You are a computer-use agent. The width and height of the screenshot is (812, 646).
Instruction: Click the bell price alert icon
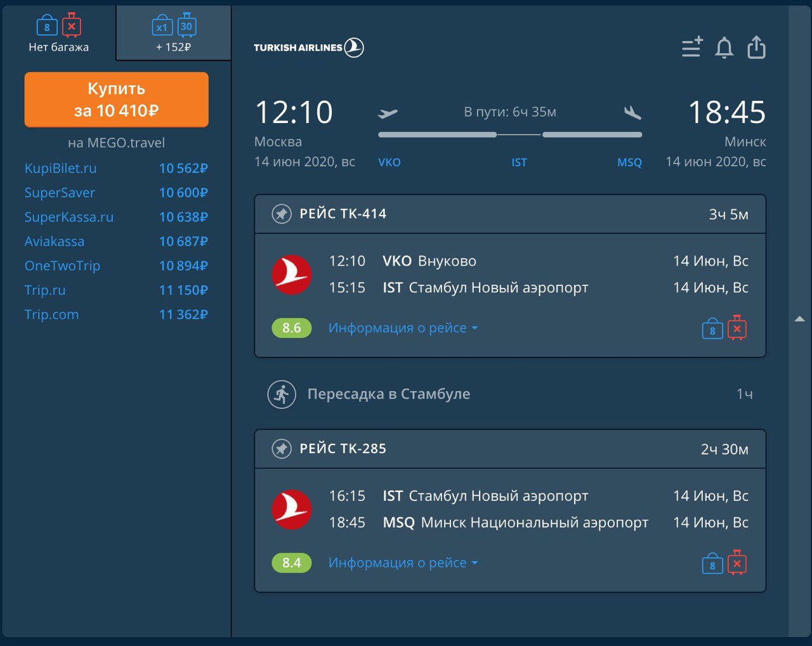(x=724, y=48)
